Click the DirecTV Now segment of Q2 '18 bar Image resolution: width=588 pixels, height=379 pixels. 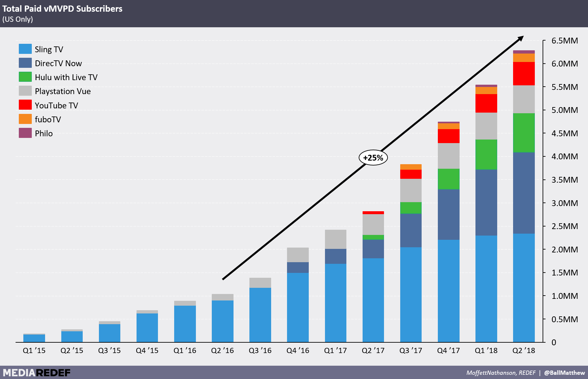(x=524, y=193)
